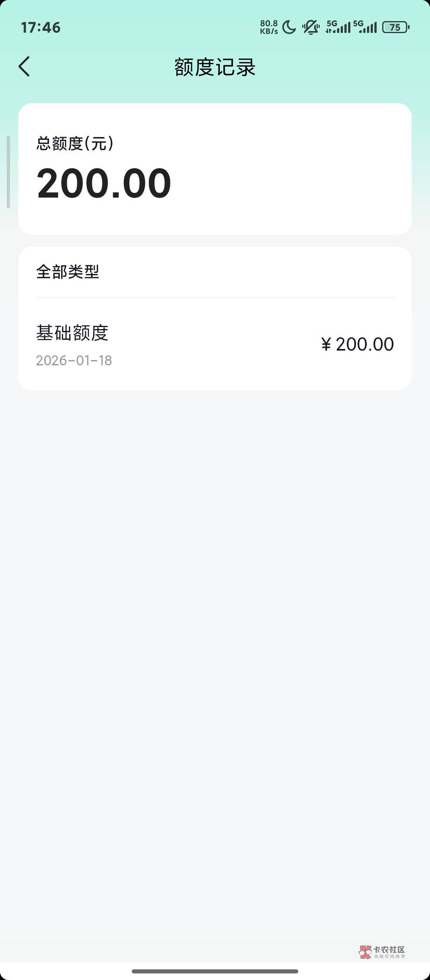Tap the large 200.00 total amount
Image resolution: width=430 pixels, height=980 pixels.
coord(104,183)
